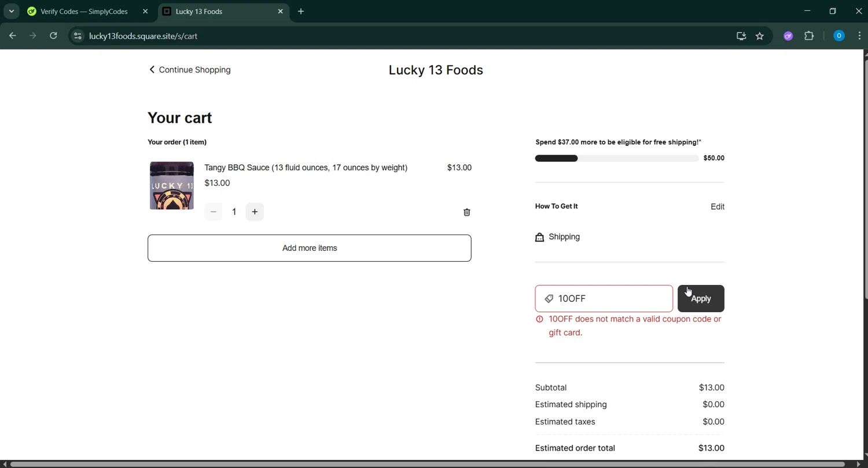The height and width of the screenshot is (468, 868).
Task: Close the Lucky 13 Foods tab
Action: click(281, 12)
